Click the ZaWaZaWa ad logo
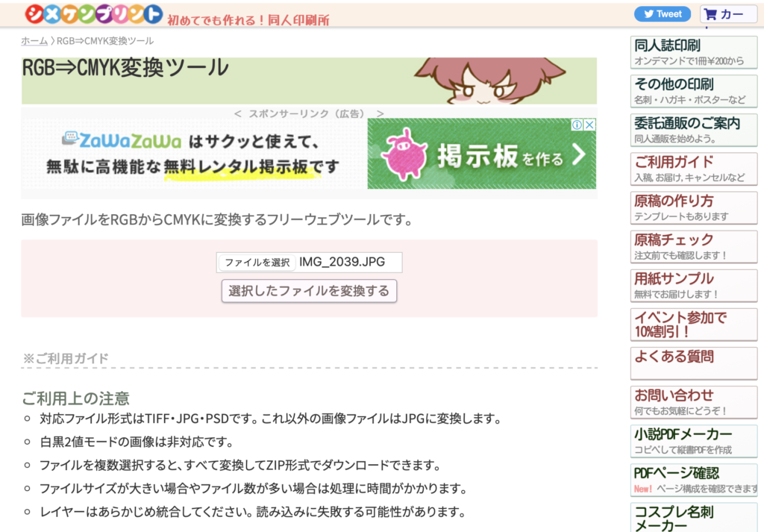Screen dimensions: 764x532 click(x=122, y=140)
